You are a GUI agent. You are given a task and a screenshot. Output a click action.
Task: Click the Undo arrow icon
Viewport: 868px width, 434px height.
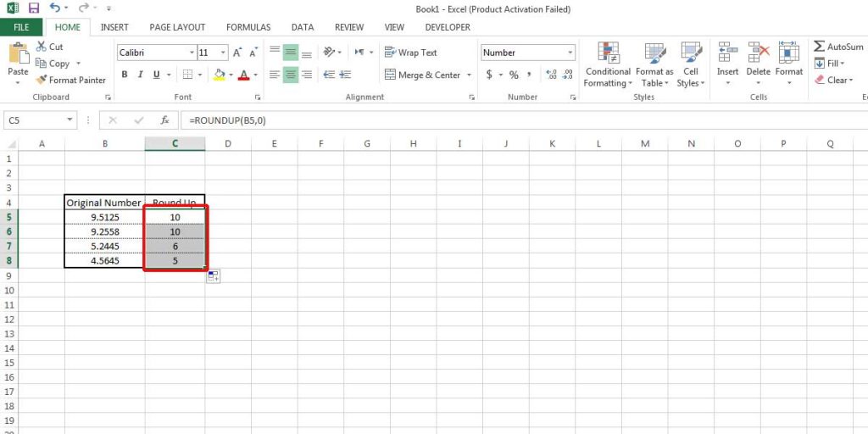(54, 8)
